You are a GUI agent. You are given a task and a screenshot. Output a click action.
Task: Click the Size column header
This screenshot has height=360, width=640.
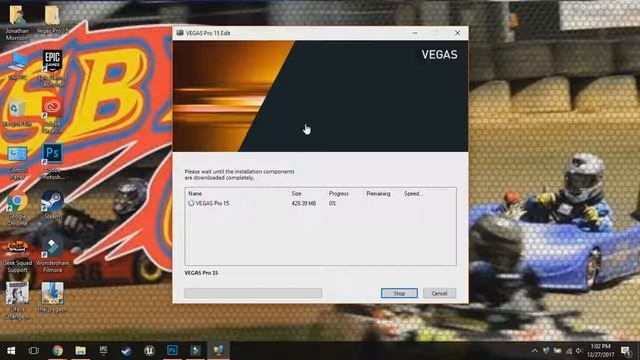coord(296,193)
